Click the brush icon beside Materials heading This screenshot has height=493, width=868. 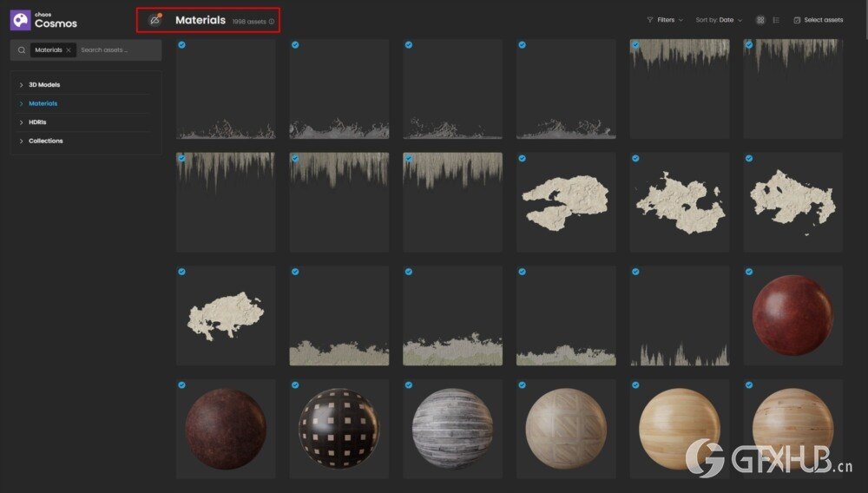pyautogui.click(x=155, y=20)
